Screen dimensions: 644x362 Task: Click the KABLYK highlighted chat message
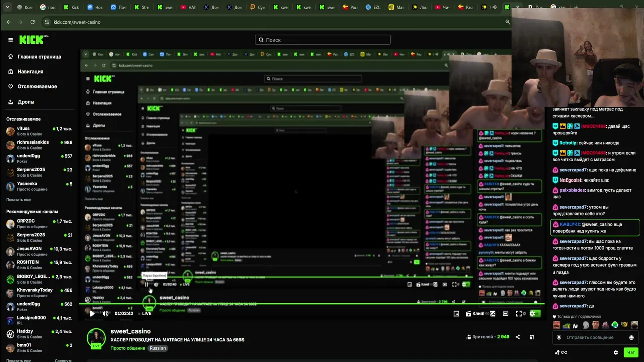[596, 228]
